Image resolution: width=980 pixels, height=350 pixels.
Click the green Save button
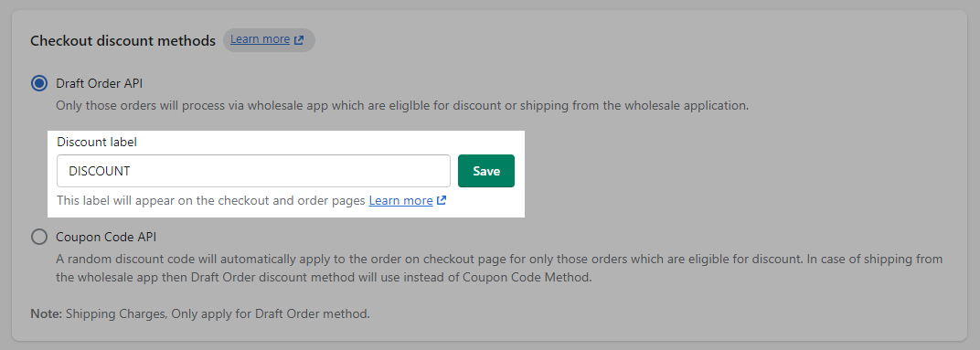(486, 171)
